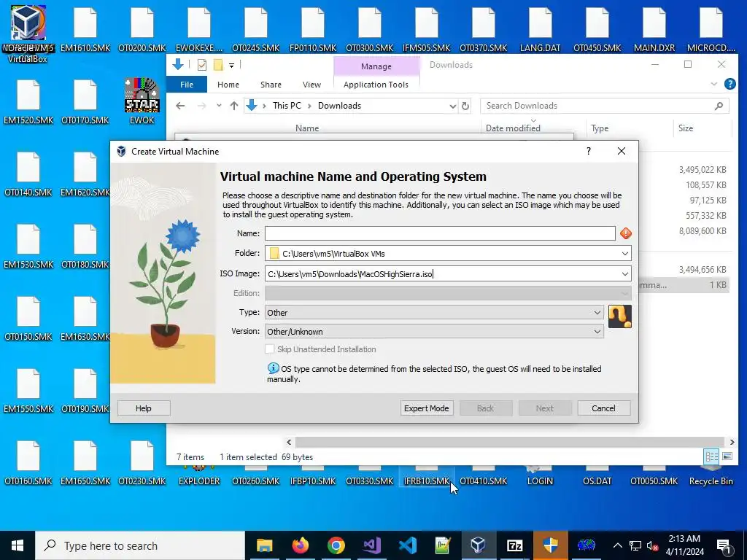Screen dimensions: 747x560
Task: Select the EXPLODER desktop icon
Action: 199,475
